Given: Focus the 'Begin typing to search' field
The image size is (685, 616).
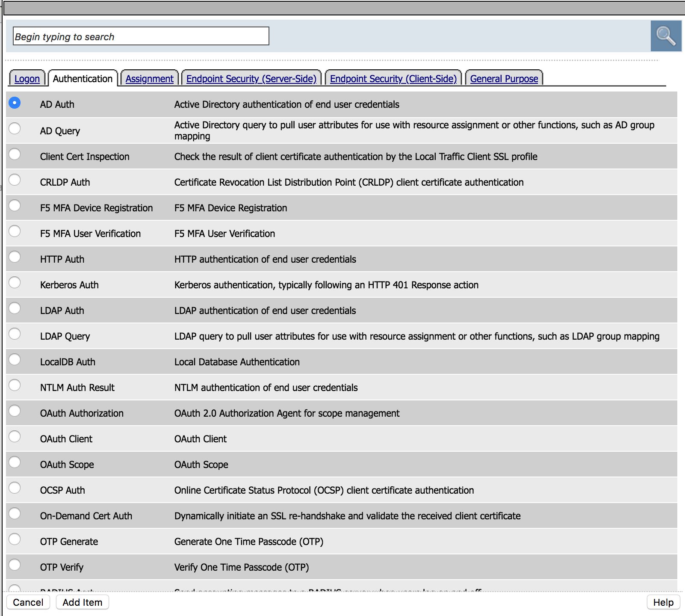Looking at the screenshot, I should pos(141,36).
